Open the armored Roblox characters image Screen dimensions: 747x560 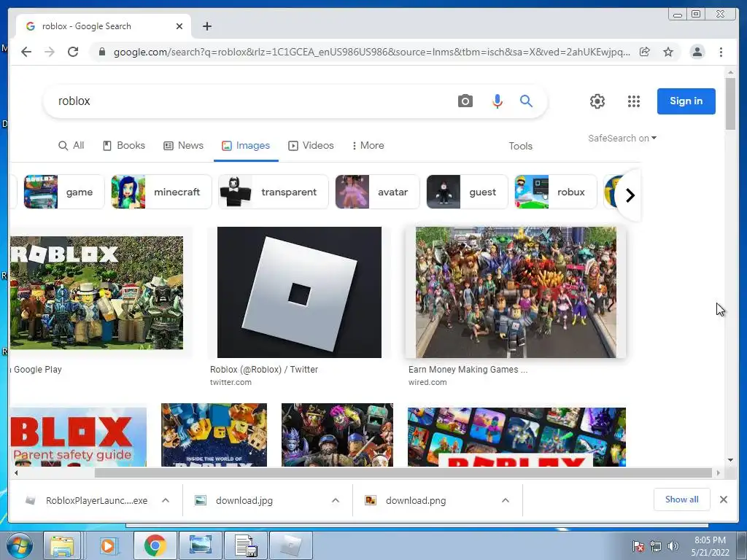[337, 435]
